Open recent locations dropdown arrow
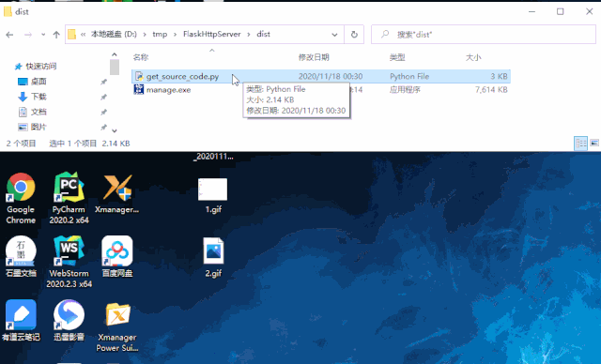Screen dimensions: 601x364 tap(43, 35)
